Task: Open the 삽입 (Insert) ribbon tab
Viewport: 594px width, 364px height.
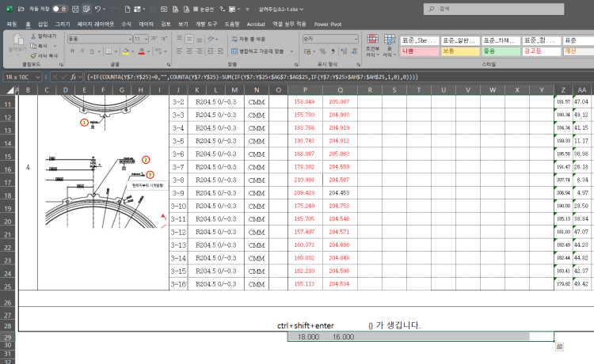Action: coord(43,25)
